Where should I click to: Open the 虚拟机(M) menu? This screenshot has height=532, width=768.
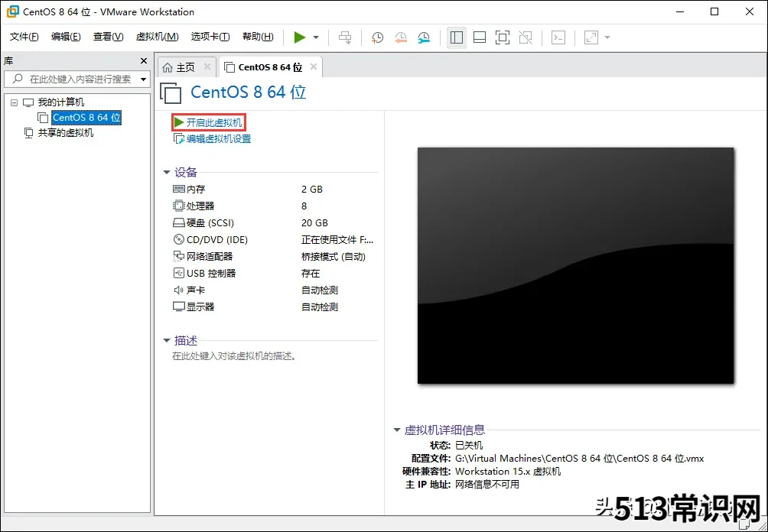(x=158, y=37)
